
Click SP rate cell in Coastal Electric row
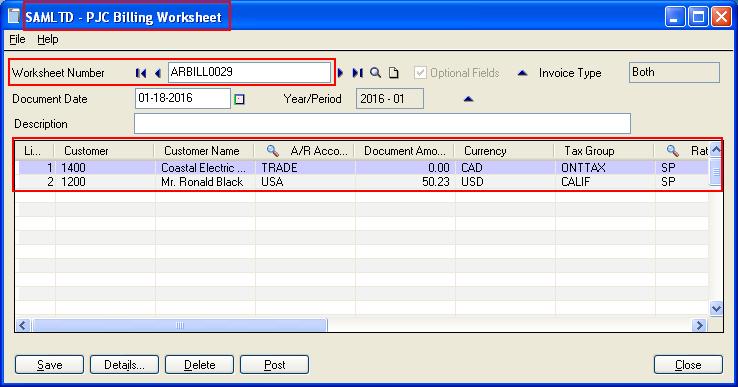(x=682, y=168)
